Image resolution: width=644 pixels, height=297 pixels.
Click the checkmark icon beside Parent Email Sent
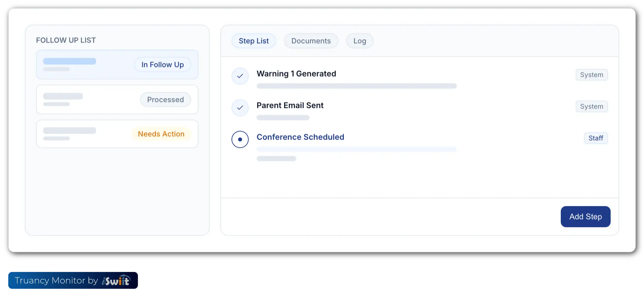[x=240, y=108]
